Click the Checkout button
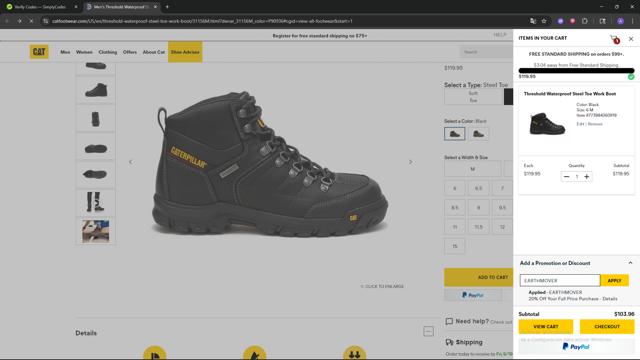 pyautogui.click(x=607, y=327)
